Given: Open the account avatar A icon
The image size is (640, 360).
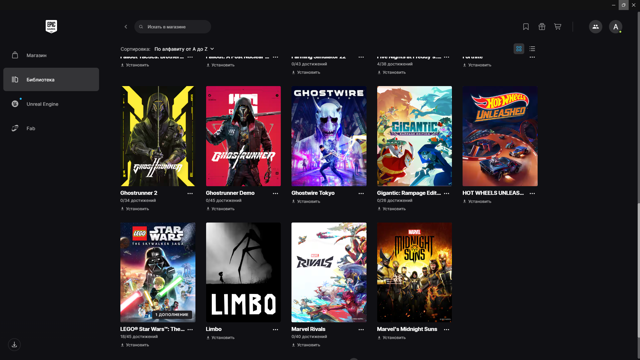Looking at the screenshot, I should point(616,27).
